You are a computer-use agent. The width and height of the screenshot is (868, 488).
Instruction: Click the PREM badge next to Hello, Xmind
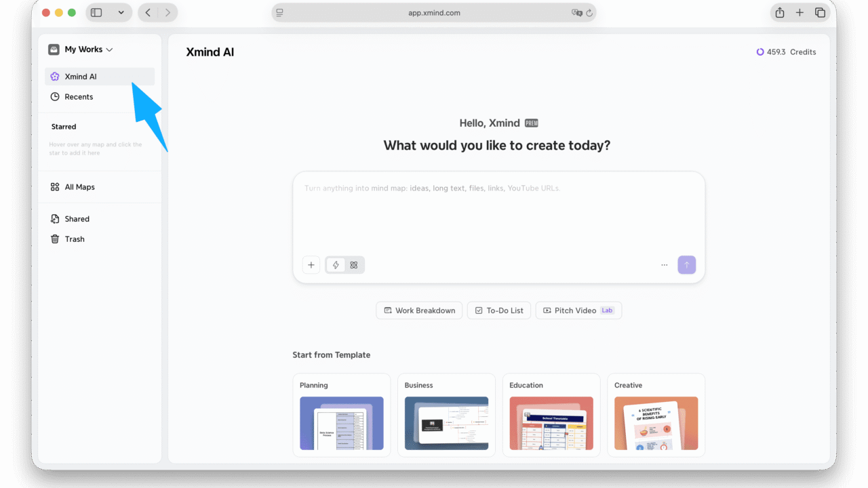point(532,123)
